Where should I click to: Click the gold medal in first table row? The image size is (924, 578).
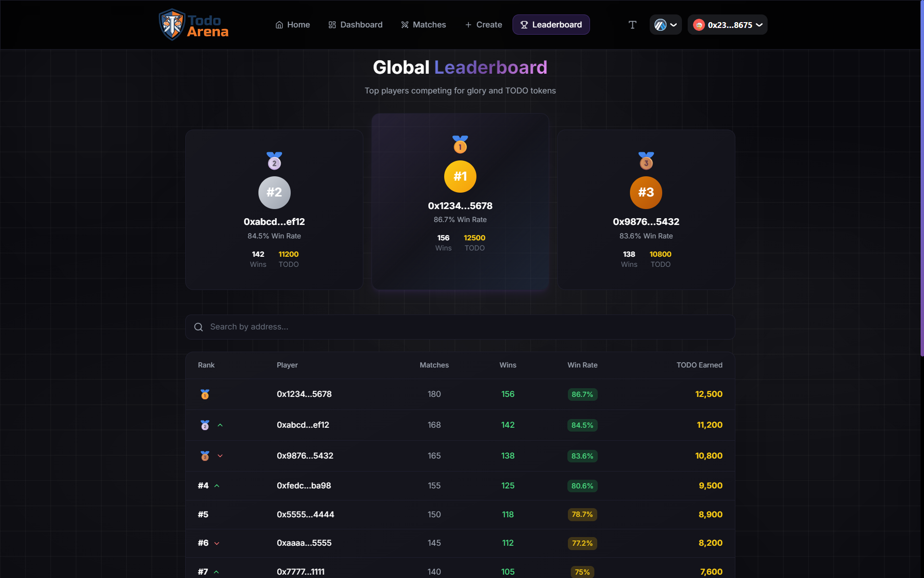pyautogui.click(x=205, y=394)
